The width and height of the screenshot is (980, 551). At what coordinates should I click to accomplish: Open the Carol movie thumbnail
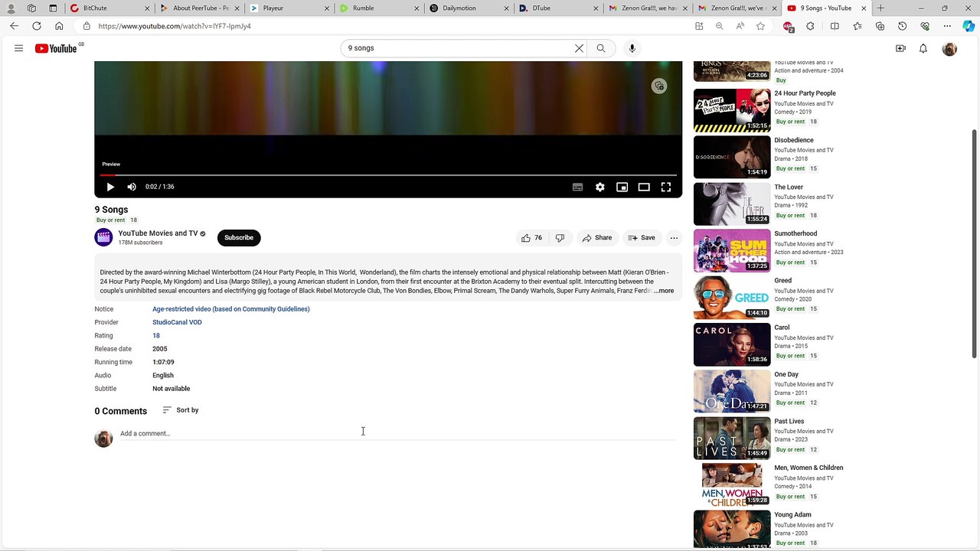click(732, 344)
